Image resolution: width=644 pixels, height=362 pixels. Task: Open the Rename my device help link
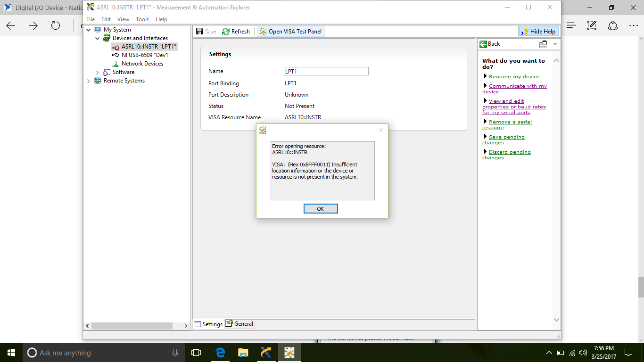tap(514, 76)
